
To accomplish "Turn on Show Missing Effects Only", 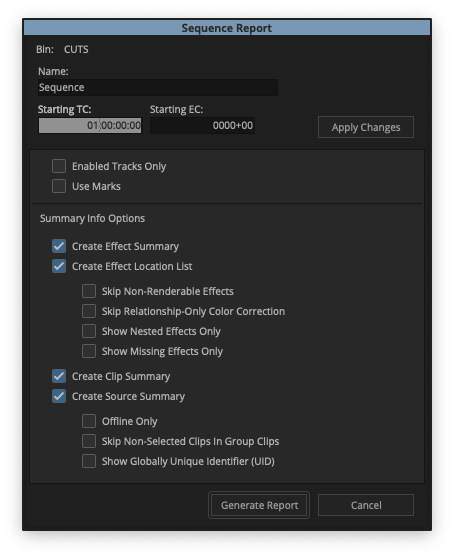I will [x=89, y=351].
